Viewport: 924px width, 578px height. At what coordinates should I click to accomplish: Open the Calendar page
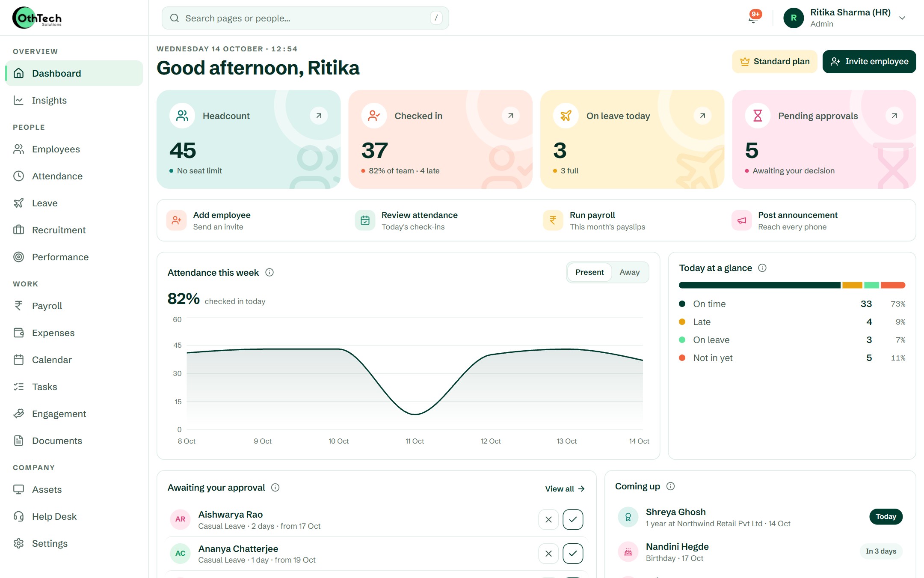[x=74, y=360]
